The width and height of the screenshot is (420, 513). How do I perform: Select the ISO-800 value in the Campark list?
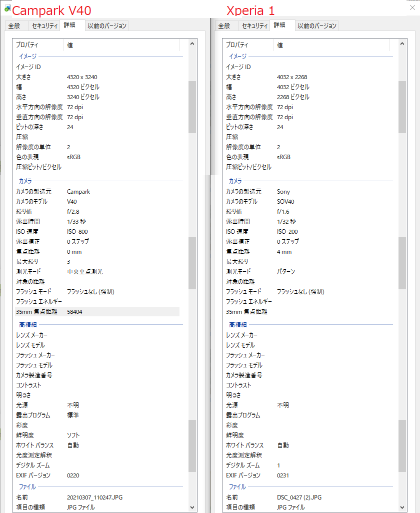[77, 232]
